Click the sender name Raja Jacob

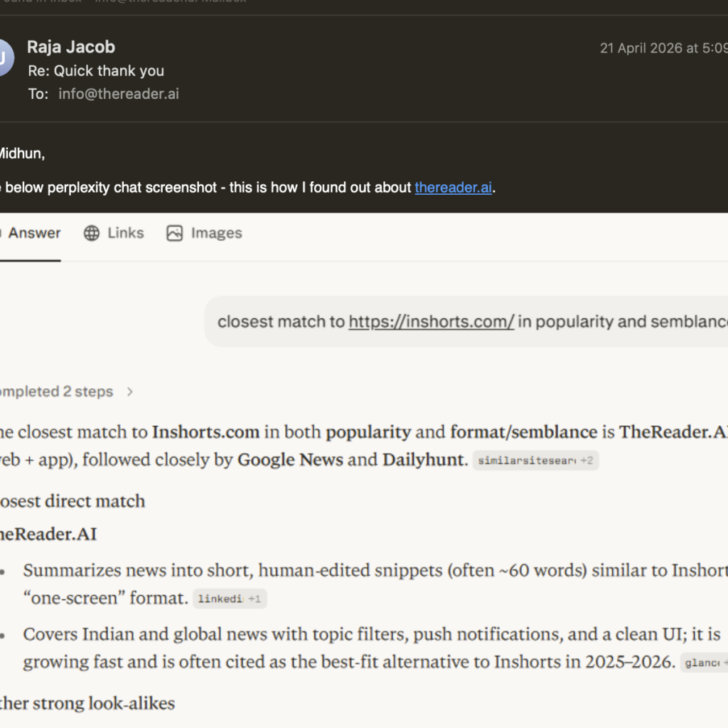(x=71, y=47)
